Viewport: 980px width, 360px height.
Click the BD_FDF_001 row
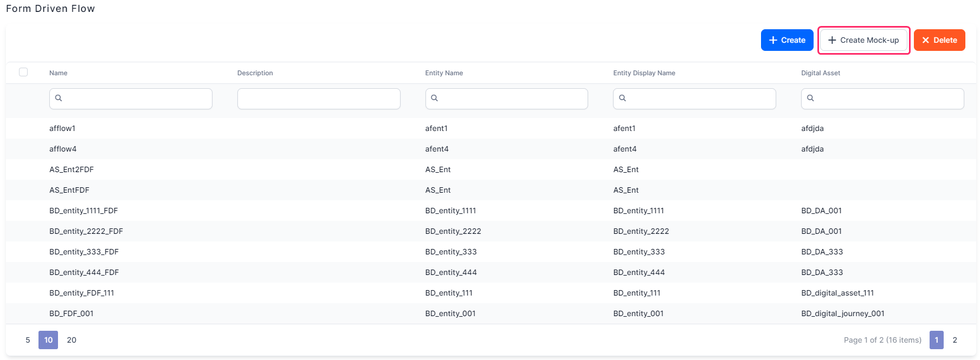[x=72, y=313]
